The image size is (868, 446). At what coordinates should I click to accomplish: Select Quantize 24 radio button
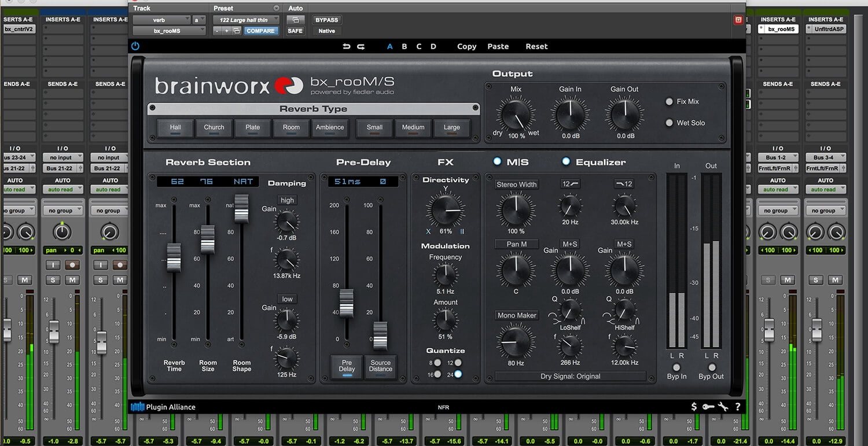click(x=458, y=374)
